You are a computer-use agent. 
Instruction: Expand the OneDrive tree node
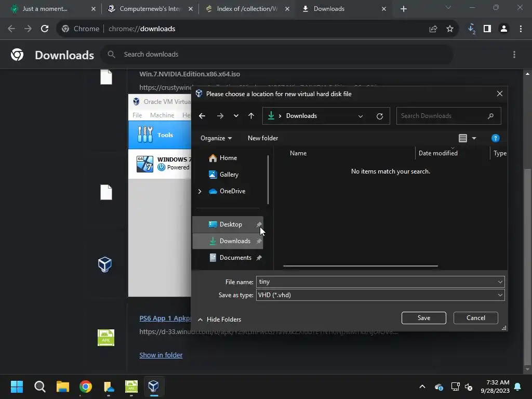pyautogui.click(x=199, y=191)
